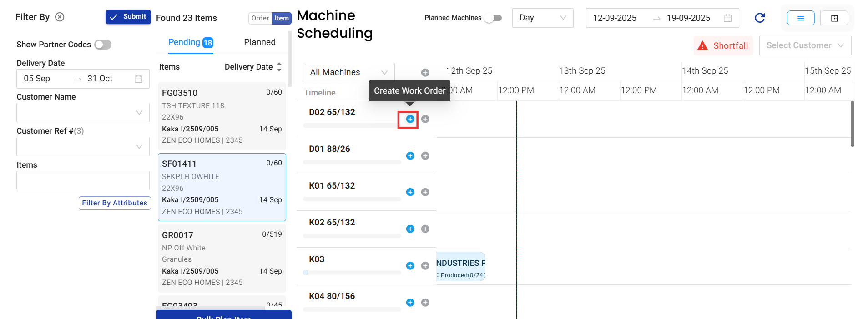Click the Items filter input field
The width and height of the screenshot is (868, 319).
coord(83,181)
